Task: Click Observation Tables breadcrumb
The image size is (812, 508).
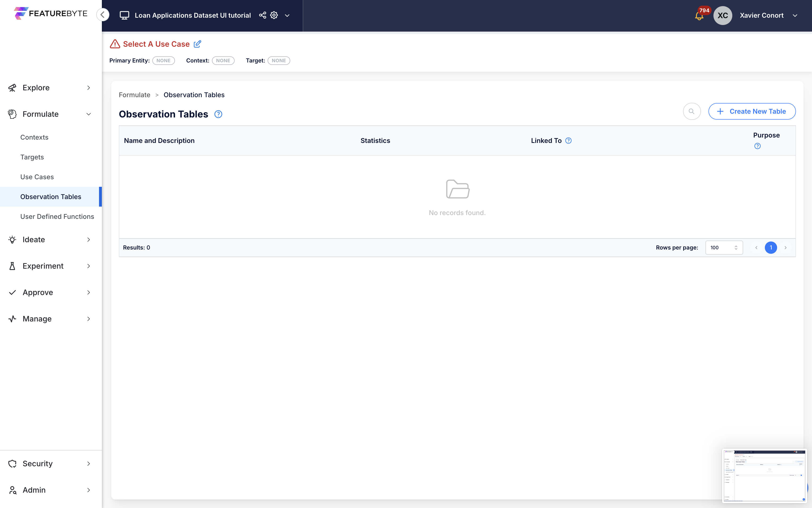Action: (x=194, y=95)
